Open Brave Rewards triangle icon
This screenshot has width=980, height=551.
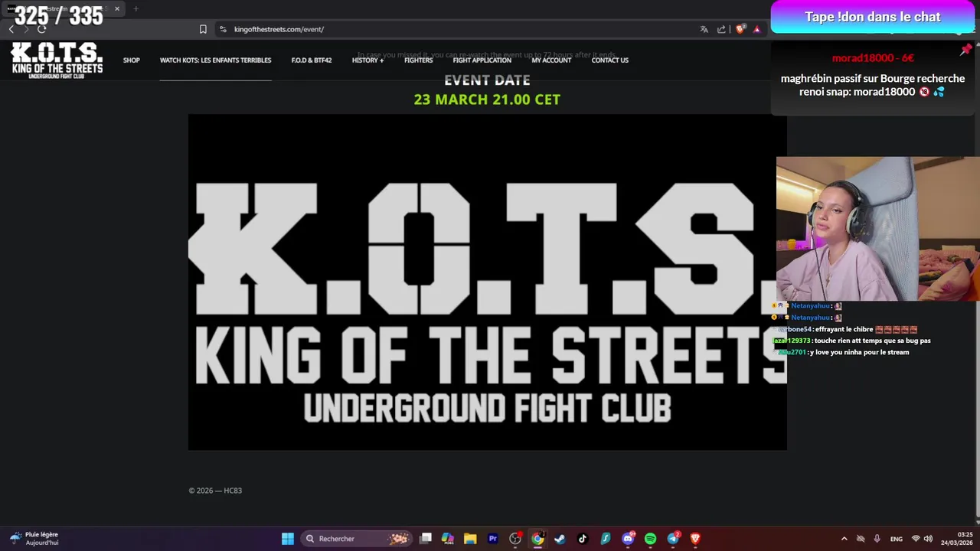[x=756, y=29]
